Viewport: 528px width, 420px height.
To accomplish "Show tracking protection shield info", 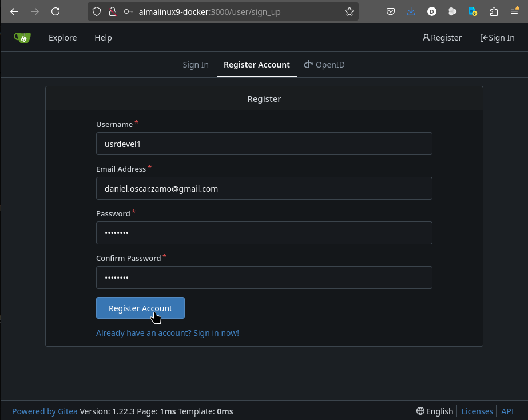I will tap(97, 11).
